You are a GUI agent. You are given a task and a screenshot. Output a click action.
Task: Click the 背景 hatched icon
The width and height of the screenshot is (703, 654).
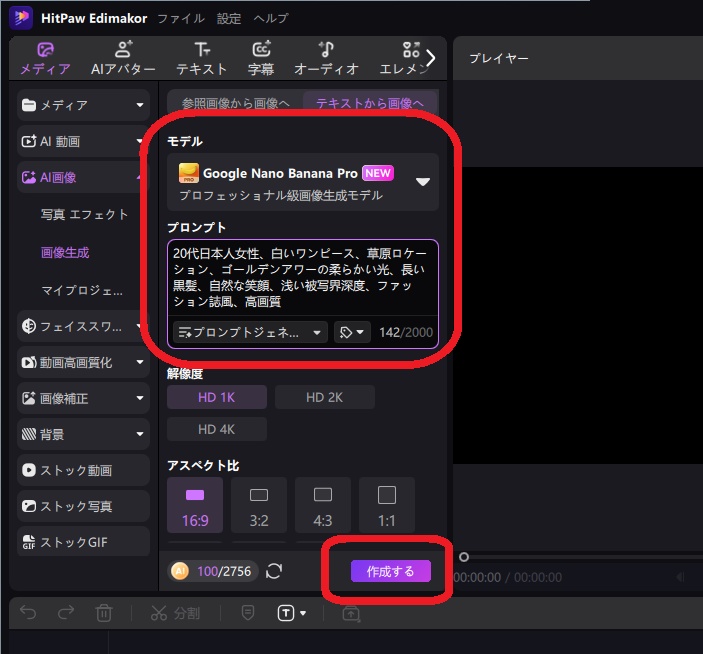click(x=29, y=434)
